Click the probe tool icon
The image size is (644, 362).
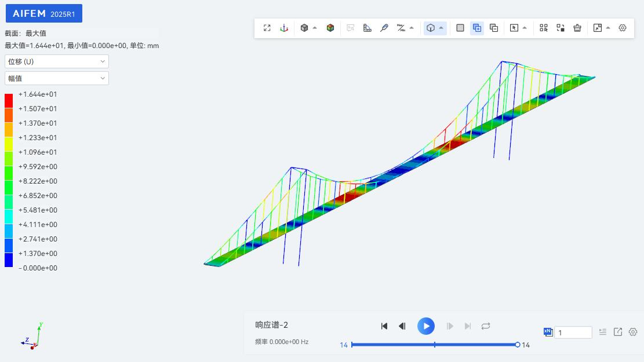384,28
